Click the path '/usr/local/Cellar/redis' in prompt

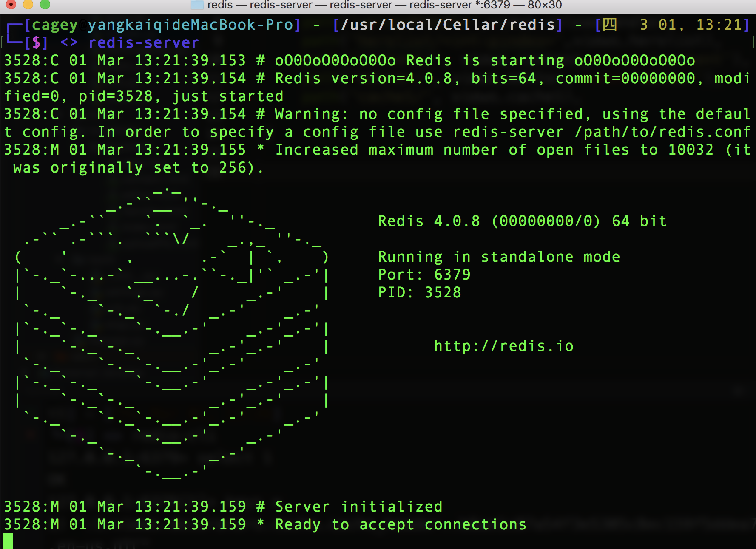tap(448, 25)
